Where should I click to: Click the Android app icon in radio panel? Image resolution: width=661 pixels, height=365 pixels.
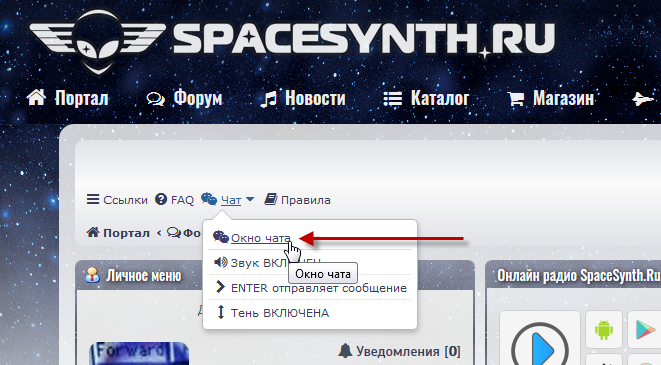[604, 329]
